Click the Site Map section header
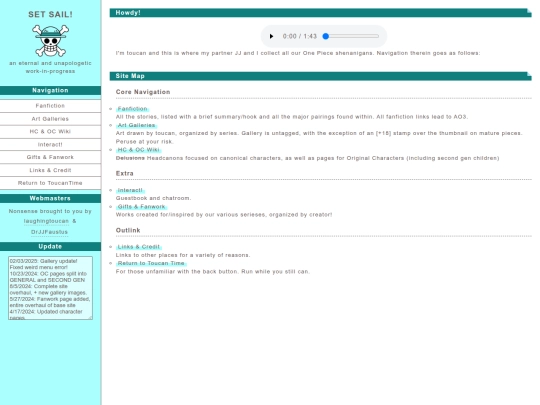Screen dimensions: 540x405 click(320, 76)
